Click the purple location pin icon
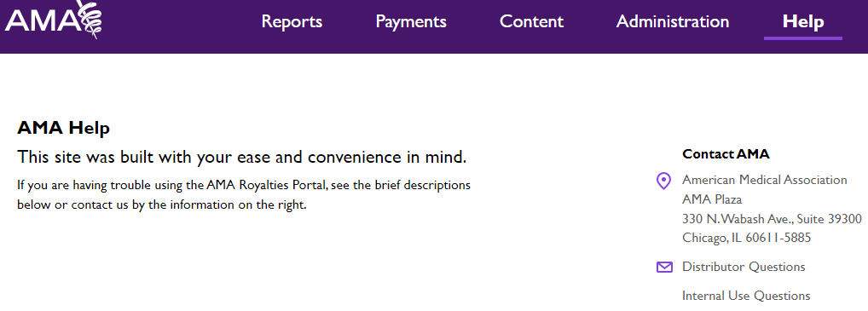 pyautogui.click(x=663, y=181)
